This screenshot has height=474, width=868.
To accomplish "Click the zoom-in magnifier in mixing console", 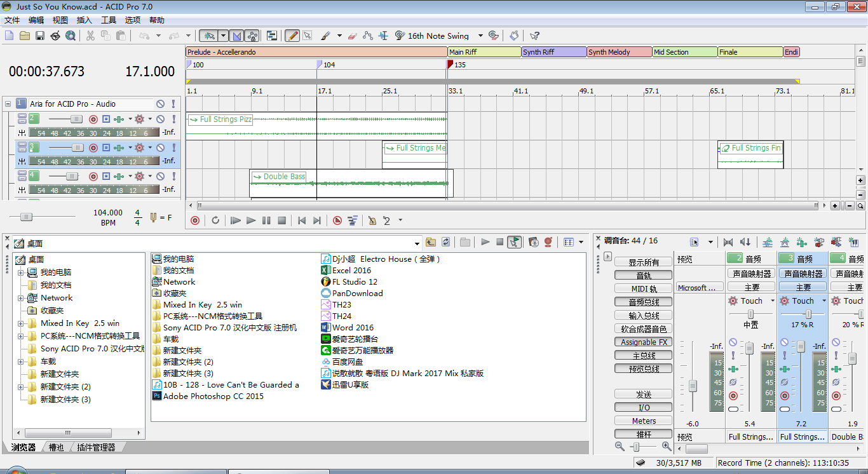I will tap(666, 447).
